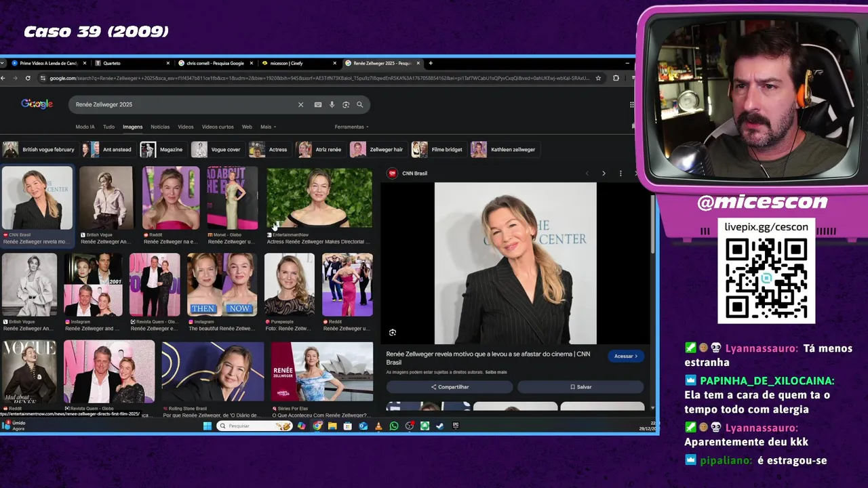Select the Ant anstead filter chip
This screenshot has height=488, width=868.
tap(108, 150)
